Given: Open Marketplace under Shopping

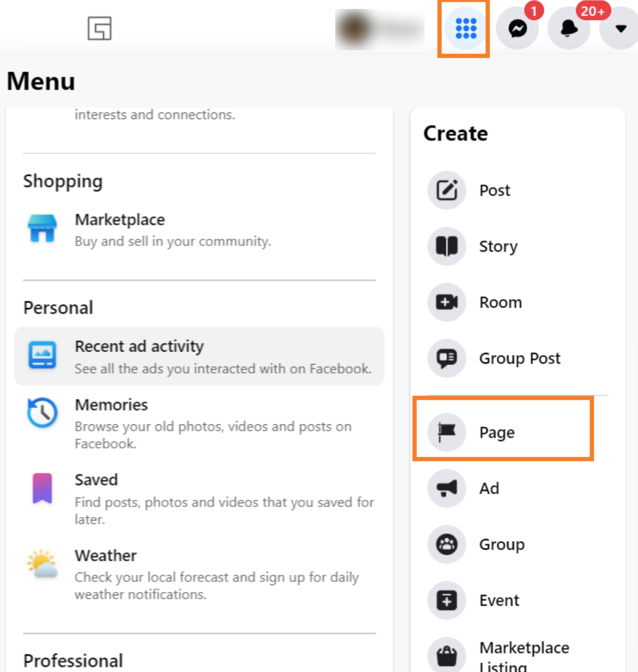Looking at the screenshot, I should 120,220.
